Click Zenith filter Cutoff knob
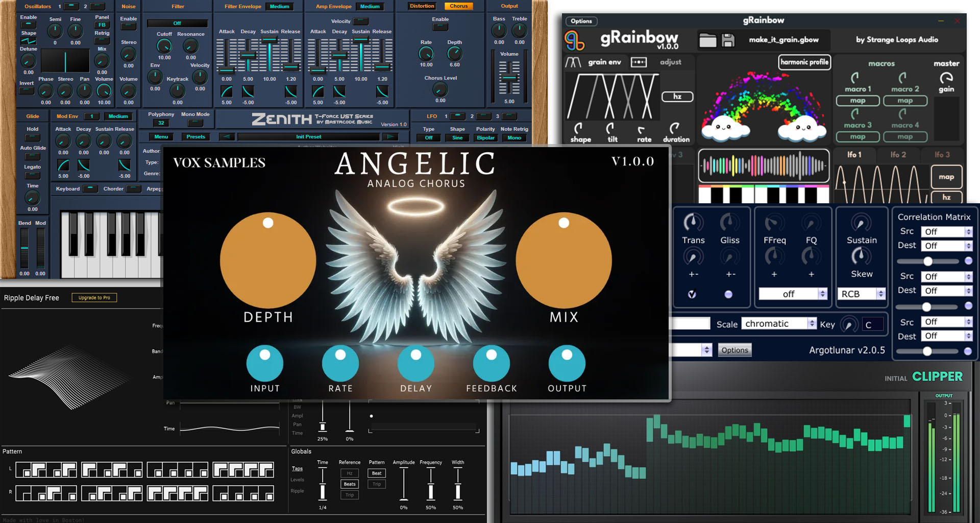 (x=164, y=46)
